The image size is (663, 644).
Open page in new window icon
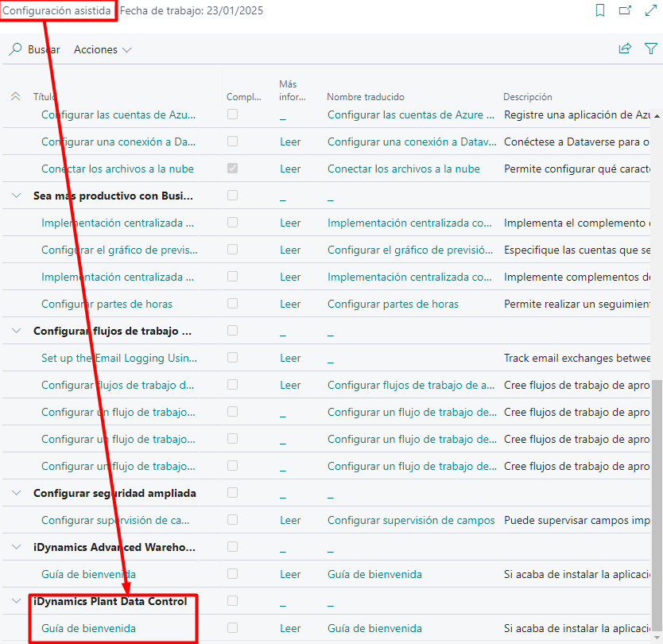click(x=625, y=10)
